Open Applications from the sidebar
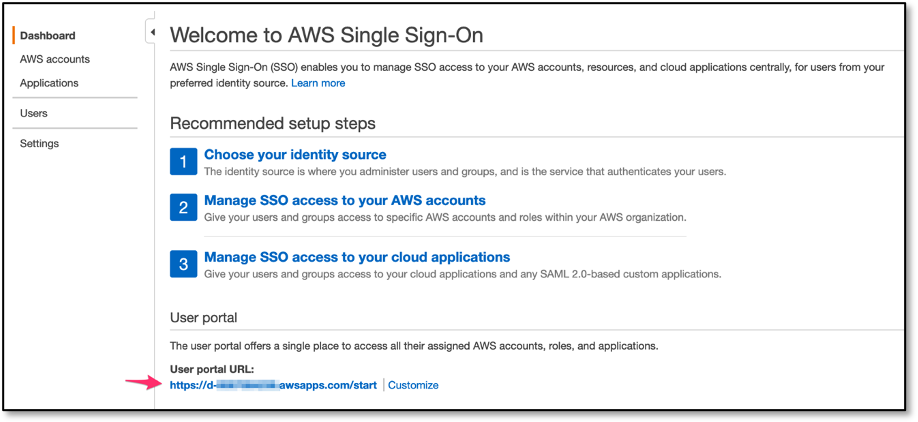Screen dimensions: 918x422 (x=49, y=83)
